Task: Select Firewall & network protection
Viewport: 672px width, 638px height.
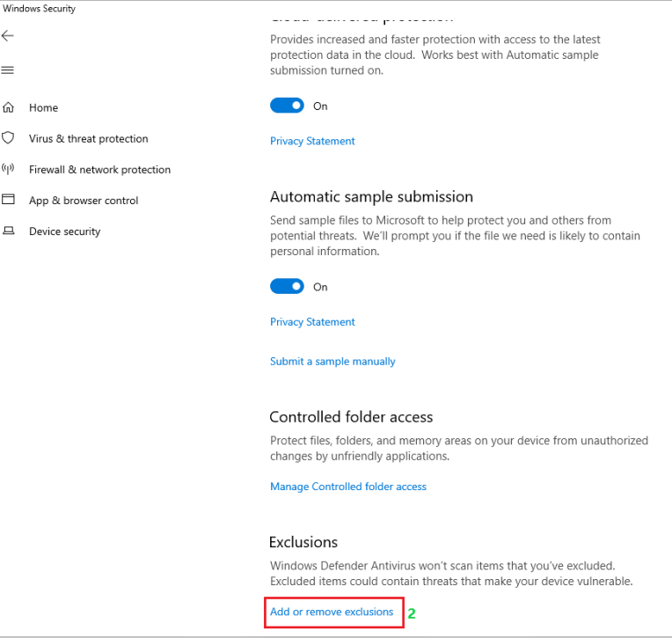Action: pyautogui.click(x=100, y=169)
